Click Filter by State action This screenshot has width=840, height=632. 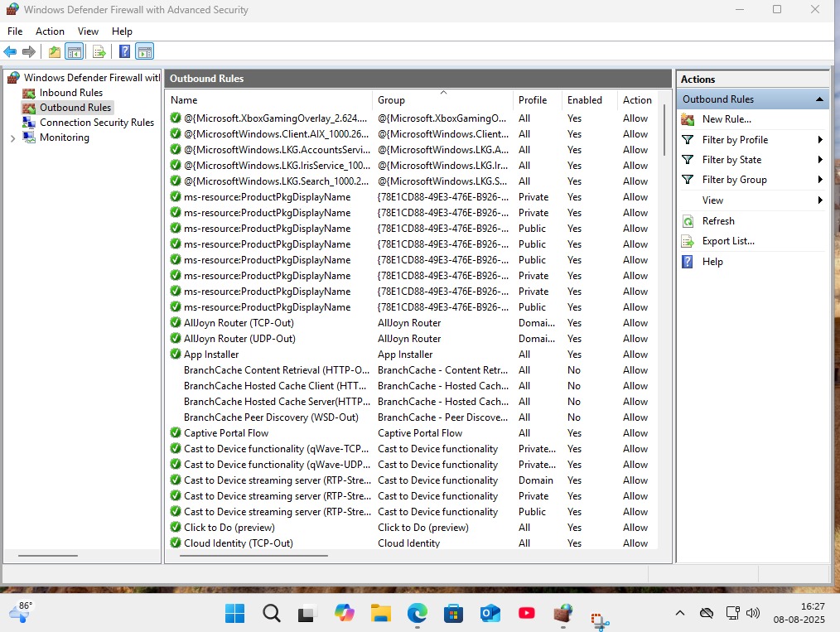(x=731, y=160)
